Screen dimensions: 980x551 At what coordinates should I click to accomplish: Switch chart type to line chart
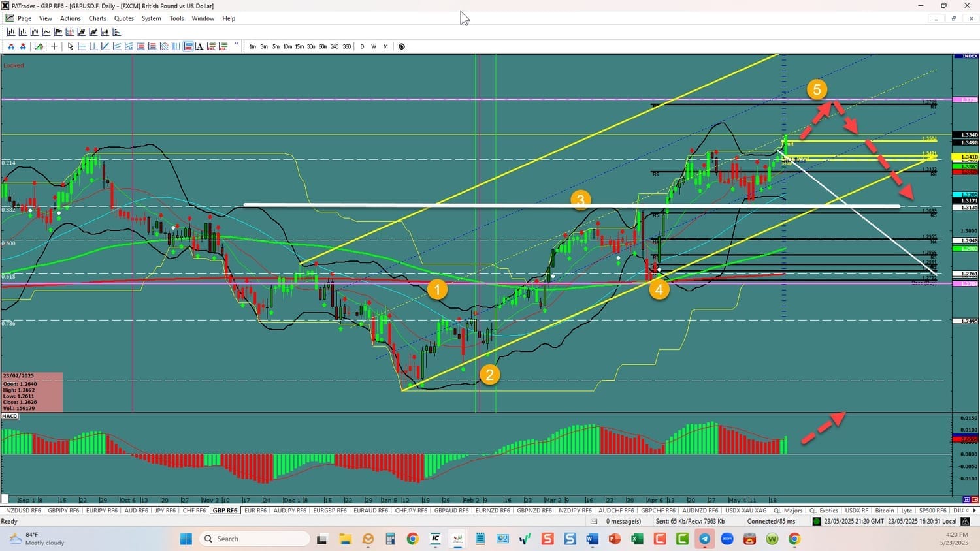[46, 32]
